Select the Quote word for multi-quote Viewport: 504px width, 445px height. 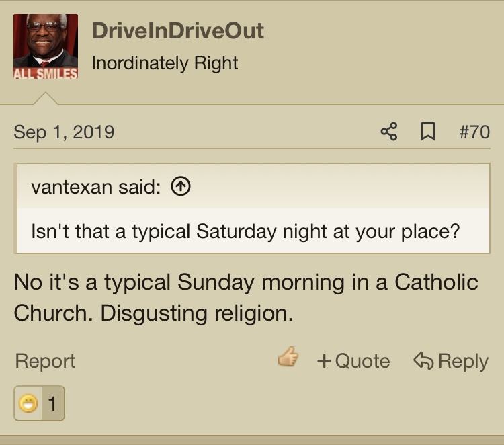(363, 361)
